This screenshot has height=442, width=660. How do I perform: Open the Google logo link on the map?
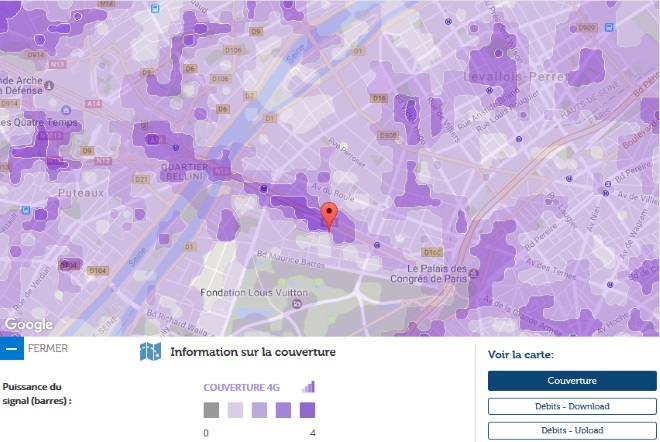pos(29,324)
